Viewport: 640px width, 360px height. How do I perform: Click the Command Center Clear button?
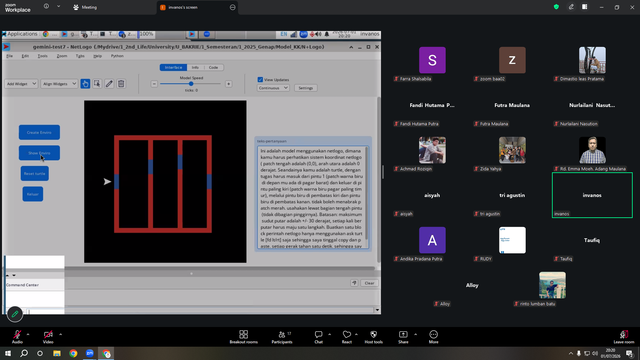click(x=369, y=283)
